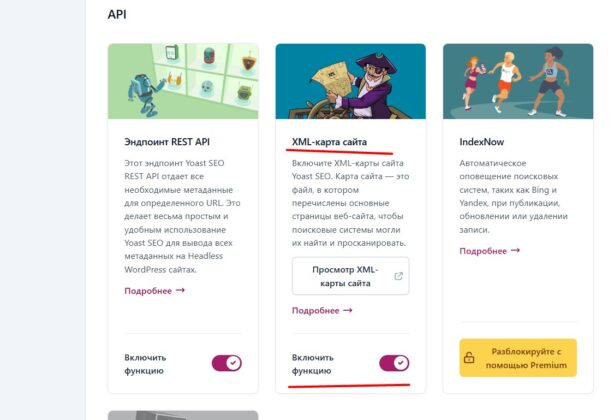614x420 pixels.
Task: Disable the XML-карта сайта feature toggle
Action: coord(394,363)
